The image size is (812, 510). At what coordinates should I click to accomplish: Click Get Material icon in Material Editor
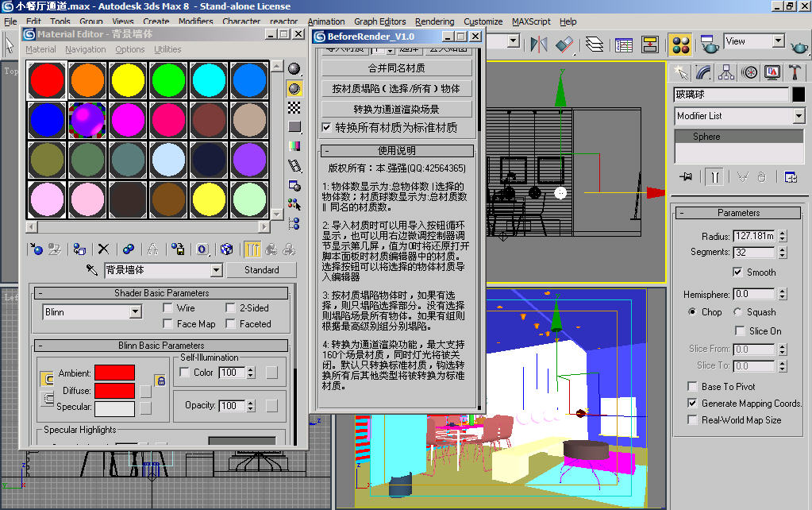[37, 249]
